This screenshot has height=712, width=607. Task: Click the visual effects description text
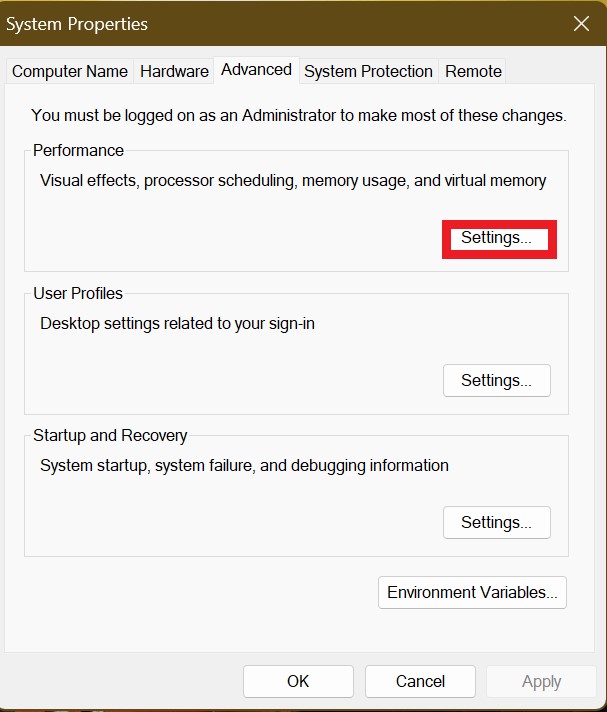pyautogui.click(x=293, y=181)
